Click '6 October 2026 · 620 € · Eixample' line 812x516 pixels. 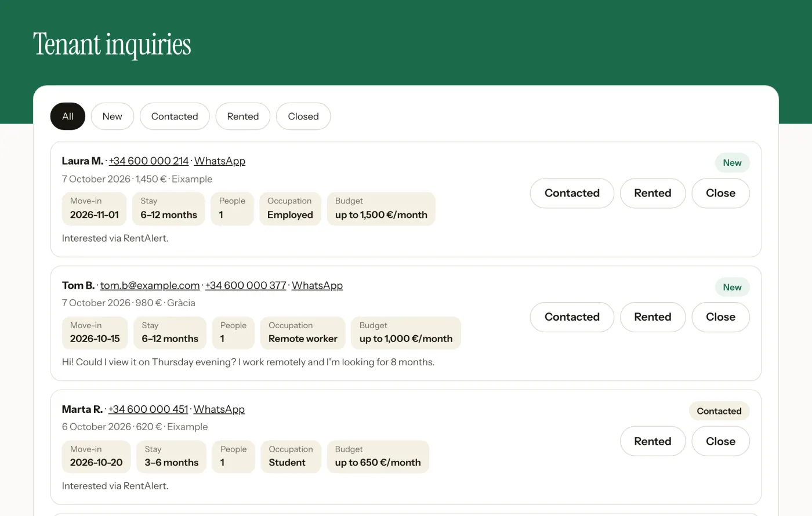tap(135, 427)
